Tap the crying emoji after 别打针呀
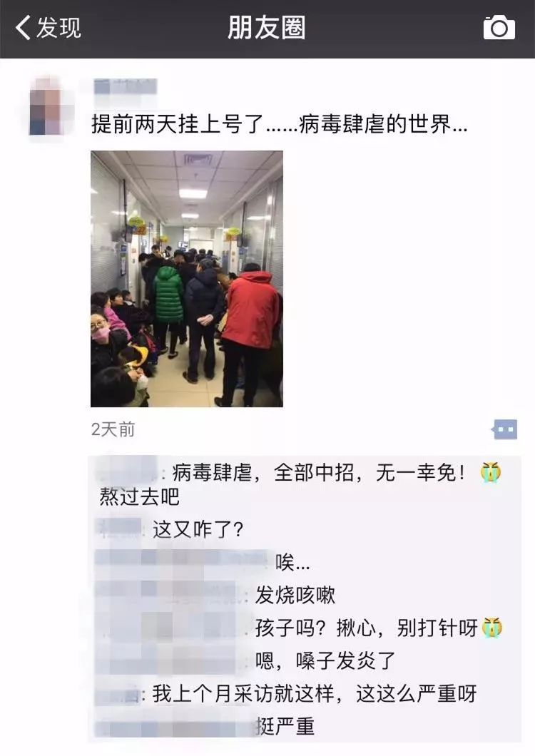Screen dimensions: 535x756 point(491,628)
